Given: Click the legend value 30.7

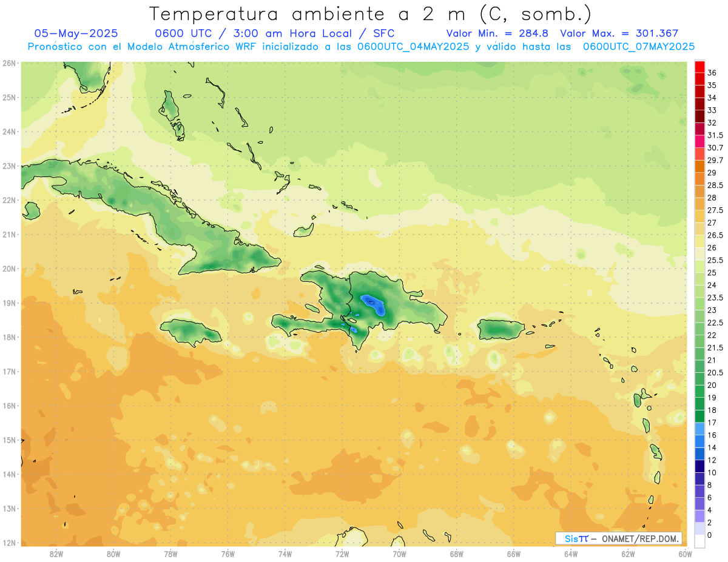Looking at the screenshot, I should point(715,148).
